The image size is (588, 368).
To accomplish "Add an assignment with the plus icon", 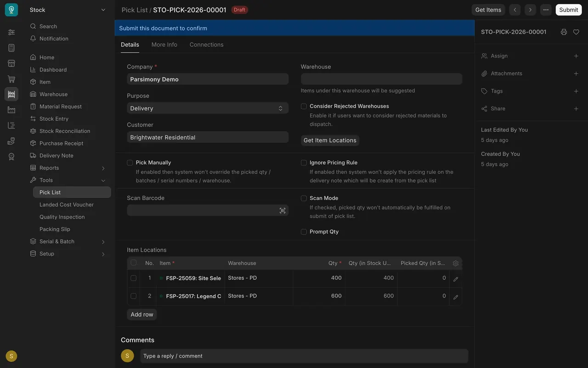I will [576, 56].
